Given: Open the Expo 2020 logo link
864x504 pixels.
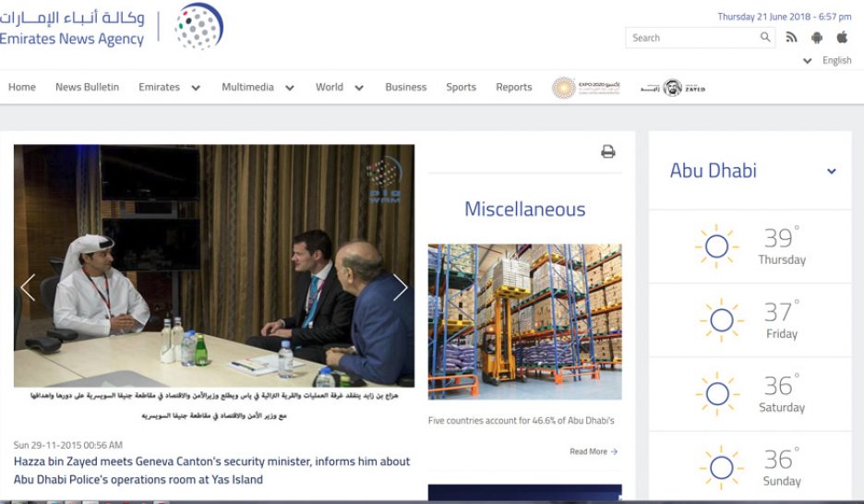Looking at the screenshot, I should click(x=586, y=88).
